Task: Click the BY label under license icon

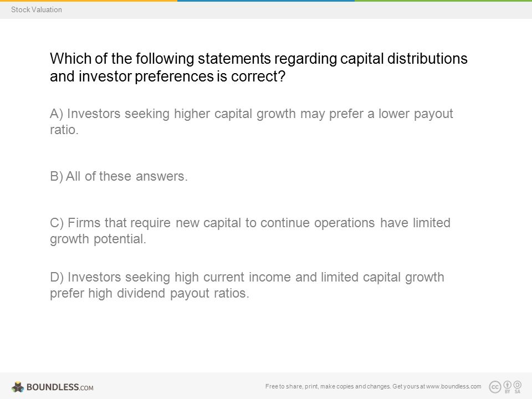Action: (x=508, y=392)
